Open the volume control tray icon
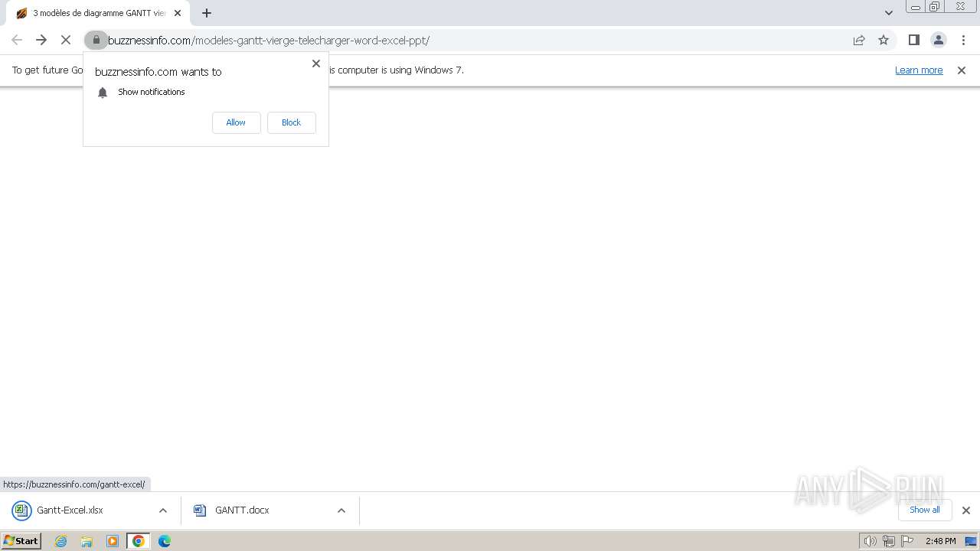 871,541
